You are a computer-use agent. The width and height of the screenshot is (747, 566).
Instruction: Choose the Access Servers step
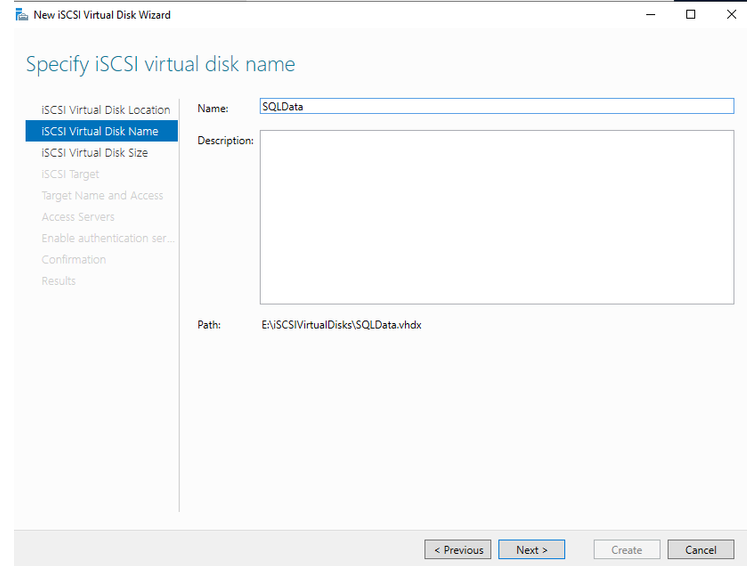78,217
